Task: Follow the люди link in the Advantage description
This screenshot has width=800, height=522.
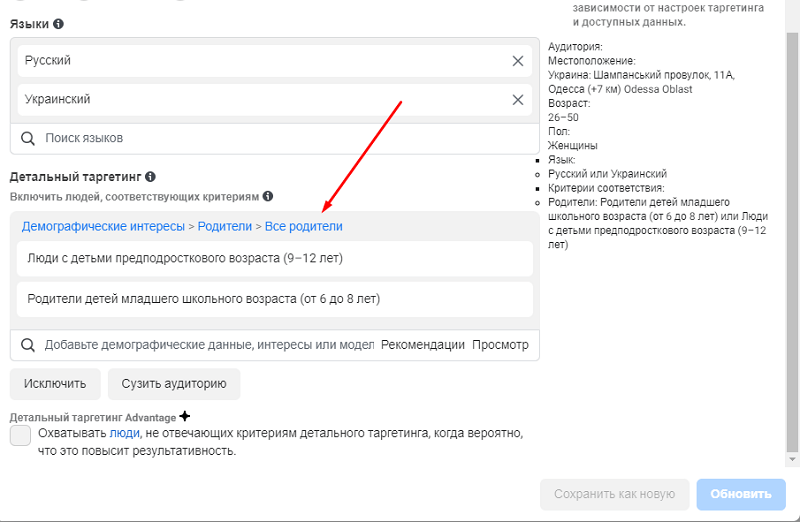Action: click(124, 433)
